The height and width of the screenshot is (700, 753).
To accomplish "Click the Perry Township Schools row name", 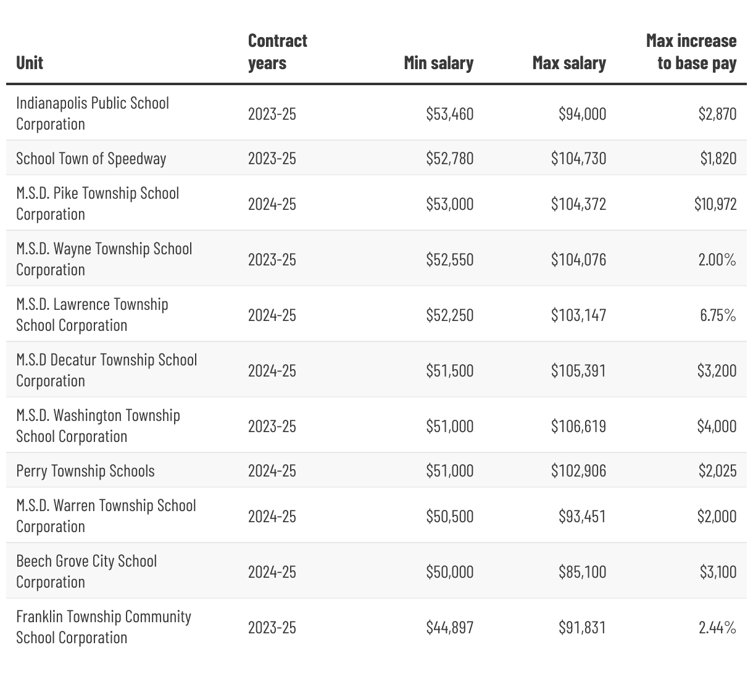I will coord(85,471).
